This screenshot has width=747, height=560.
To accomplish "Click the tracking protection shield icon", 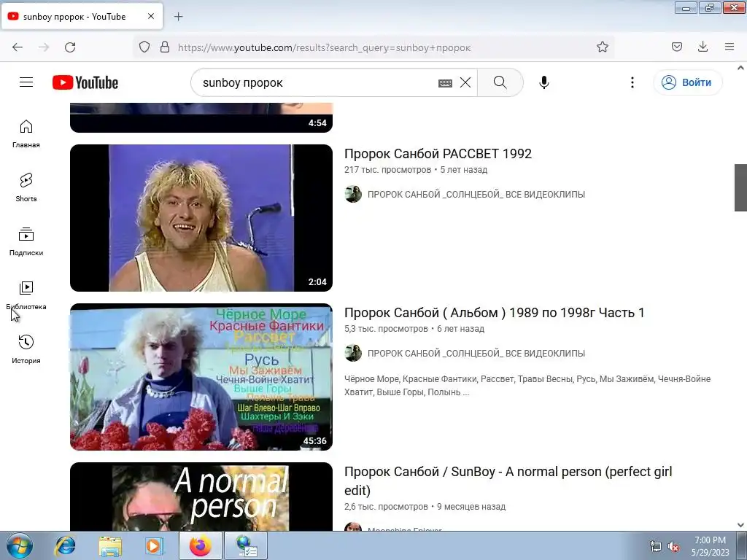I will [144, 47].
